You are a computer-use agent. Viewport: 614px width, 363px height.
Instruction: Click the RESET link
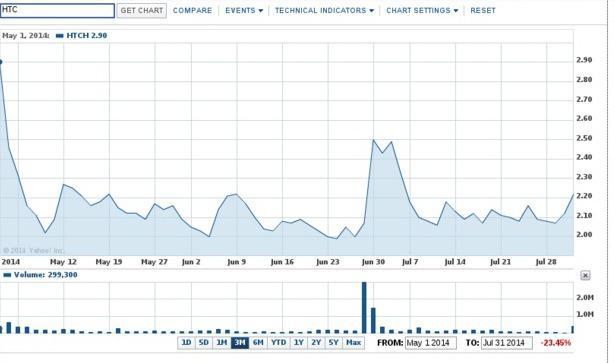[x=483, y=11]
